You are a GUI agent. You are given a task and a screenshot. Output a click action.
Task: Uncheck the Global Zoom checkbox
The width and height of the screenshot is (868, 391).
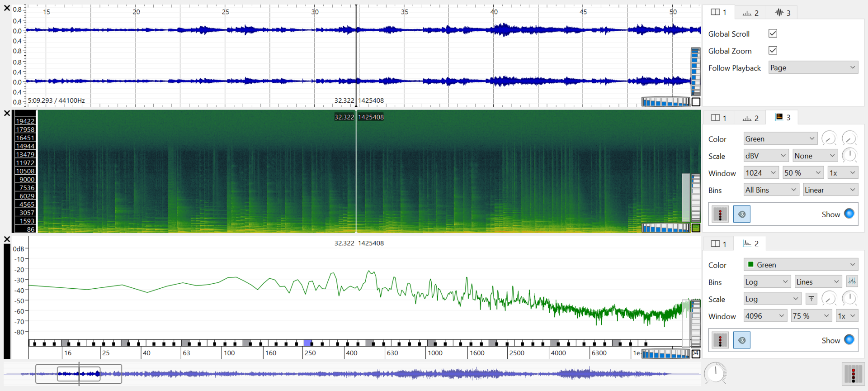[773, 51]
